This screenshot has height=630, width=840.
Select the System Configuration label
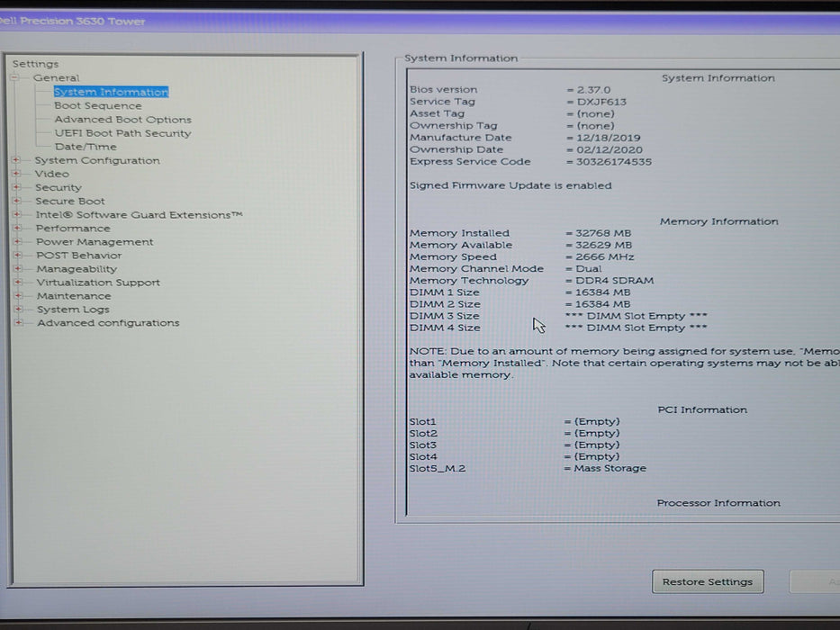coord(97,160)
